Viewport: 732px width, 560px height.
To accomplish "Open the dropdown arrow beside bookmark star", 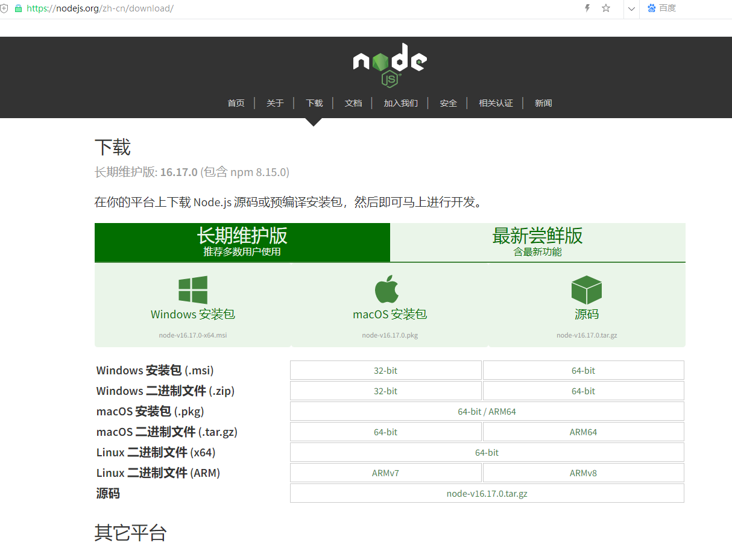I will click(x=631, y=8).
